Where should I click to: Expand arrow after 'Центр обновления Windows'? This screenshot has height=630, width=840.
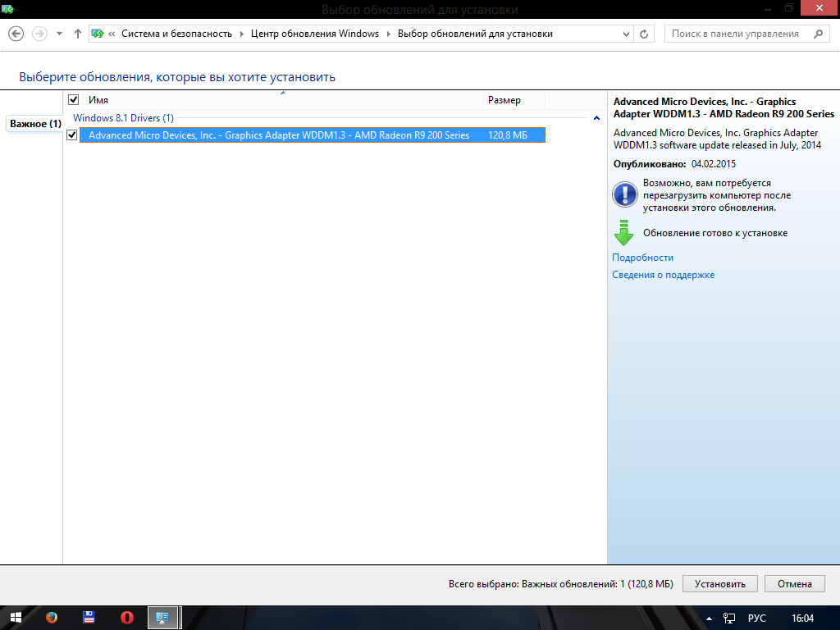tap(388, 34)
